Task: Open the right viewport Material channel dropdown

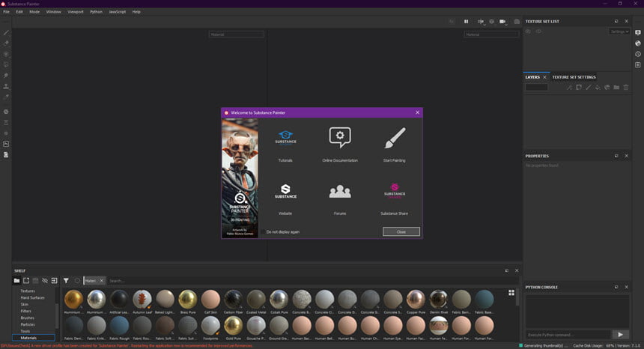Action: (x=491, y=34)
